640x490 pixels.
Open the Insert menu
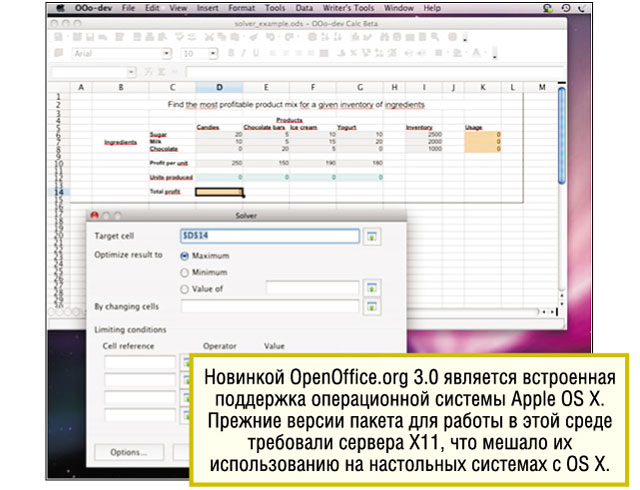pos(207,8)
